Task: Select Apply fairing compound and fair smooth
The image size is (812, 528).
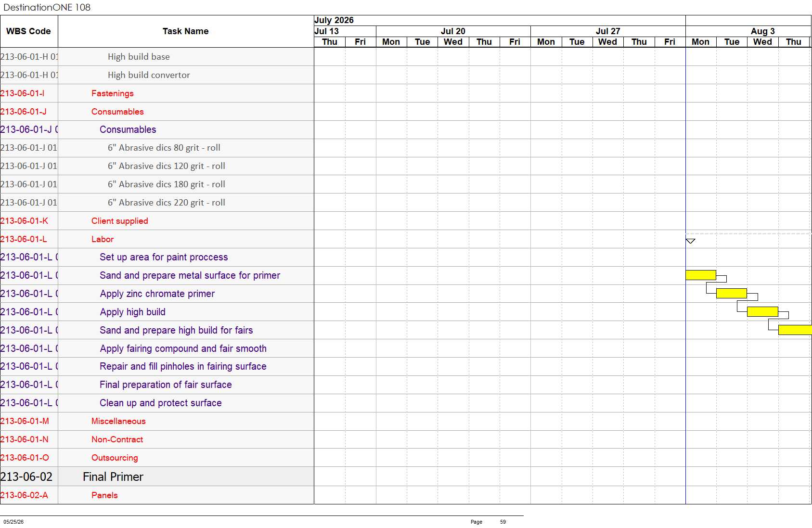Action: pyautogui.click(x=183, y=348)
